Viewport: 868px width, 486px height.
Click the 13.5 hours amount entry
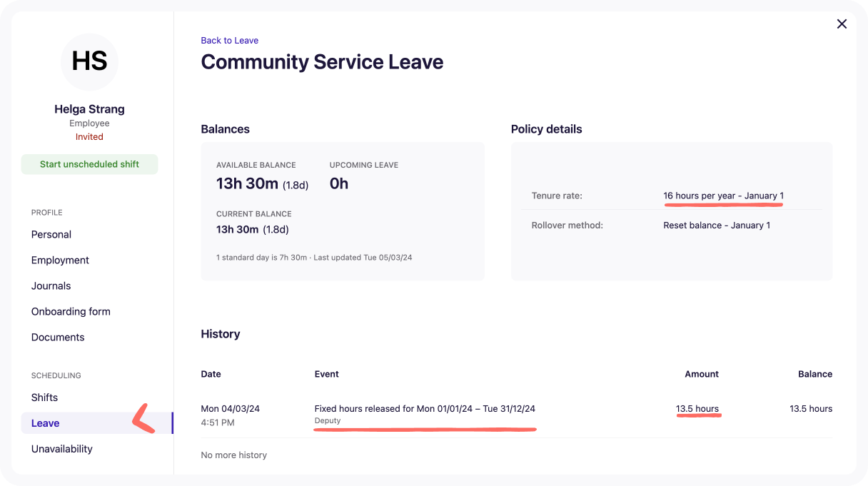coord(697,409)
